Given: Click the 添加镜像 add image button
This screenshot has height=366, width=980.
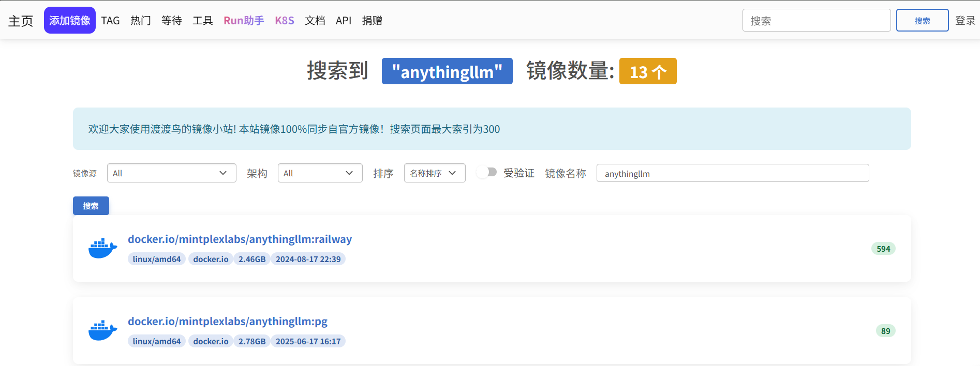Looking at the screenshot, I should point(70,20).
